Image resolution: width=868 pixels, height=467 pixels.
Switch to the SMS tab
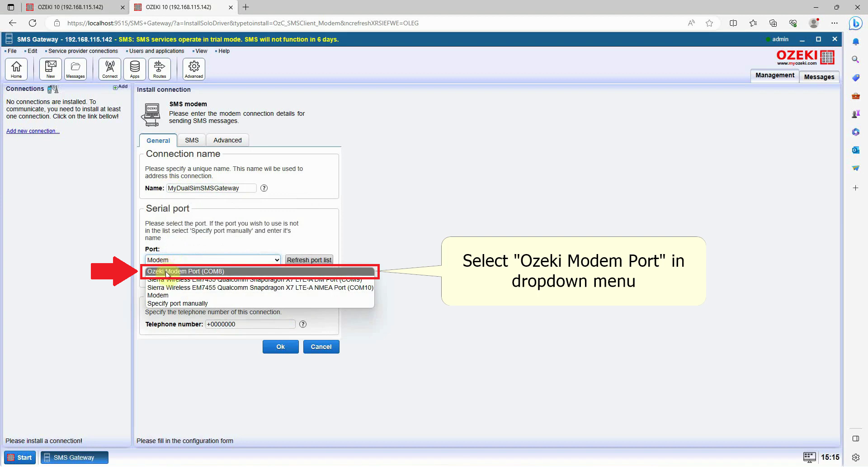[192, 140]
